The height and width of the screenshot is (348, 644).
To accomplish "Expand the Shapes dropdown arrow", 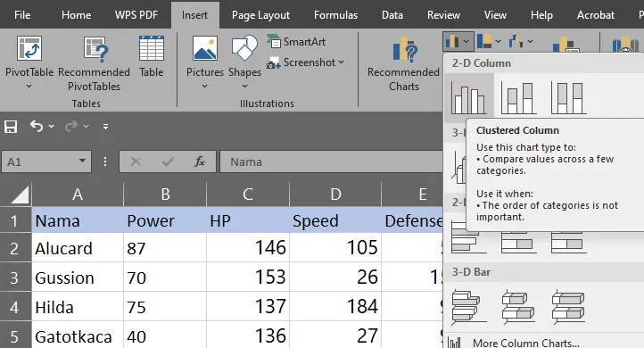I will (244, 87).
